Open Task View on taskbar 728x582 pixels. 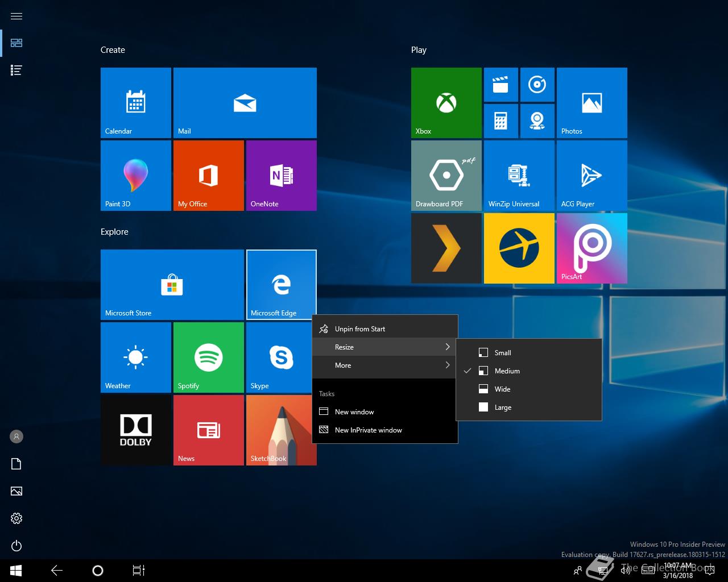139,571
